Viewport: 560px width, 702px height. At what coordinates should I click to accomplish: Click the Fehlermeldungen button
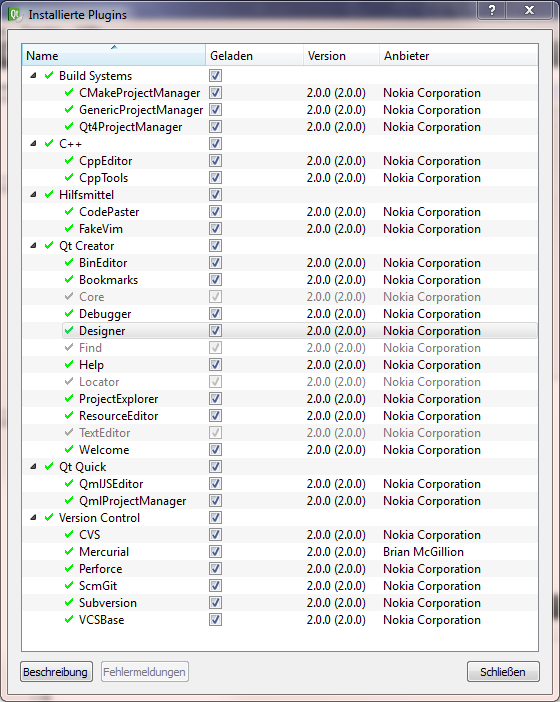point(145,672)
